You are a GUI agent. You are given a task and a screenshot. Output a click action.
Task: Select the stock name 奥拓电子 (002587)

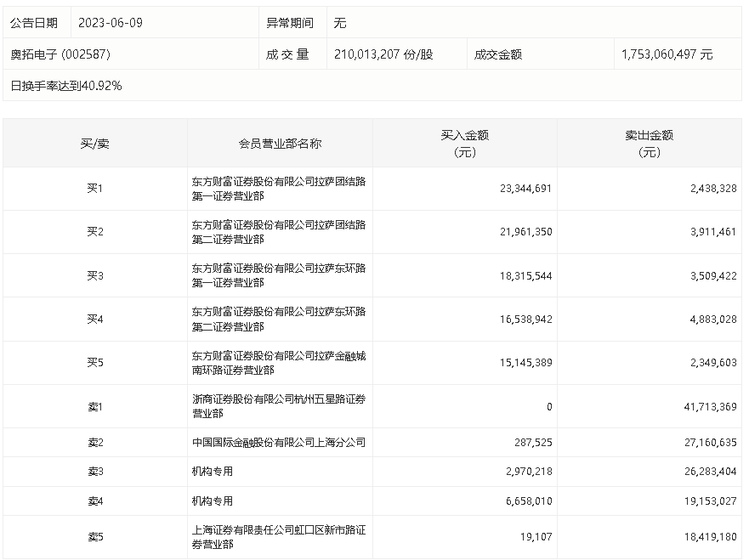click(60, 54)
